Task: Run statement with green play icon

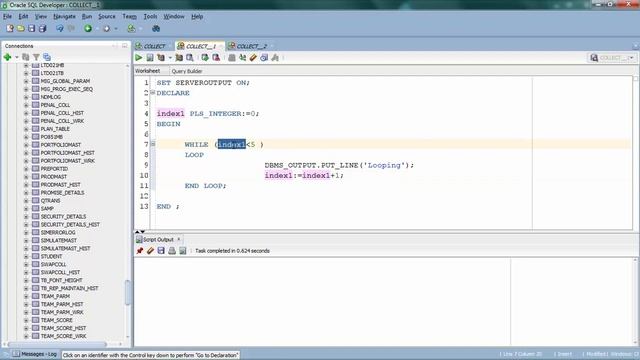Action: click(x=139, y=58)
